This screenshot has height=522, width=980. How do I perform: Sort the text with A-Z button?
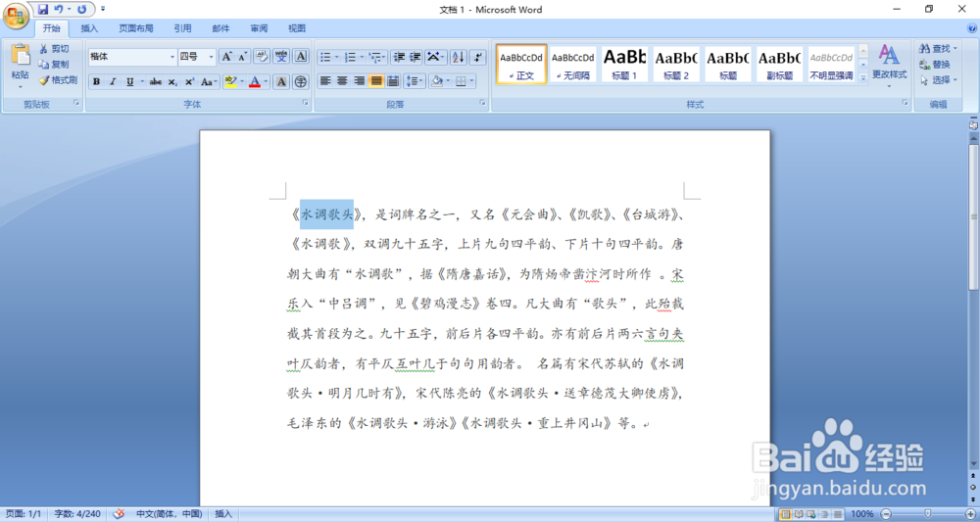tap(458, 58)
